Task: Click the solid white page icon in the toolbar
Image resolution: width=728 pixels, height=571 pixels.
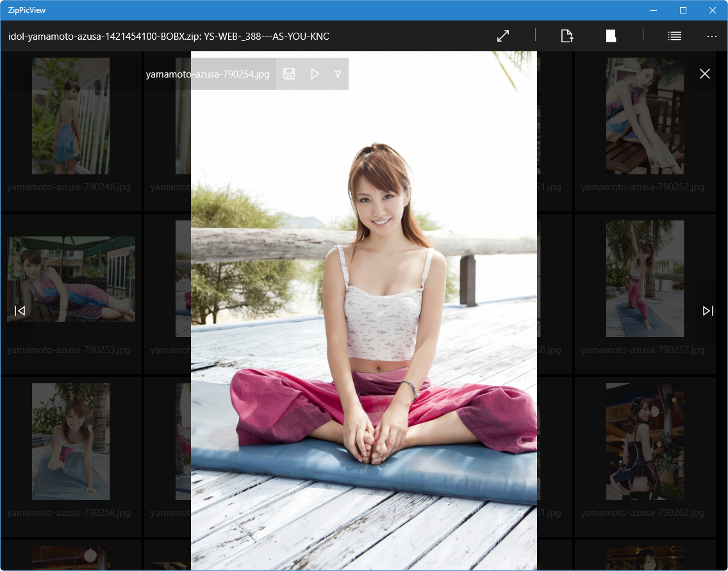Action: pyautogui.click(x=611, y=36)
